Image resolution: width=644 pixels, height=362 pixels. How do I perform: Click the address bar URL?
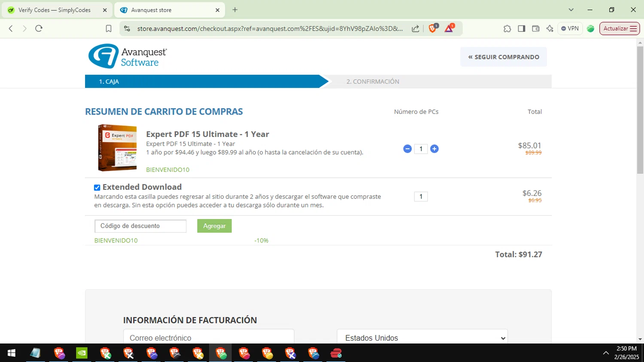pos(270,28)
